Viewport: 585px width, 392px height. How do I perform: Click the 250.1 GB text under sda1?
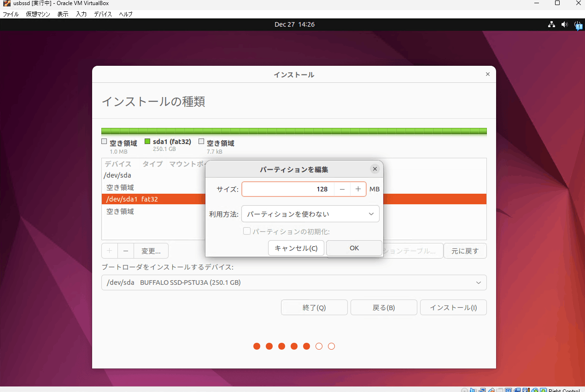(164, 149)
